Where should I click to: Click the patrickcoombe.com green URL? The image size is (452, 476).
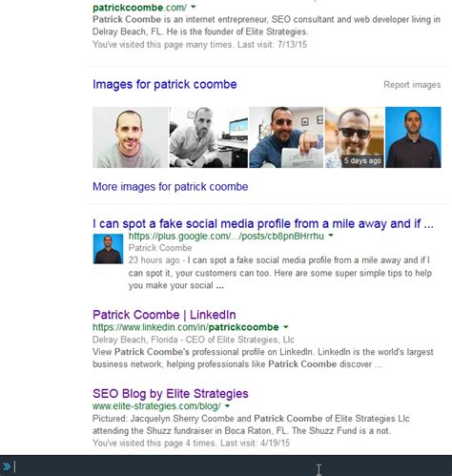(x=139, y=8)
